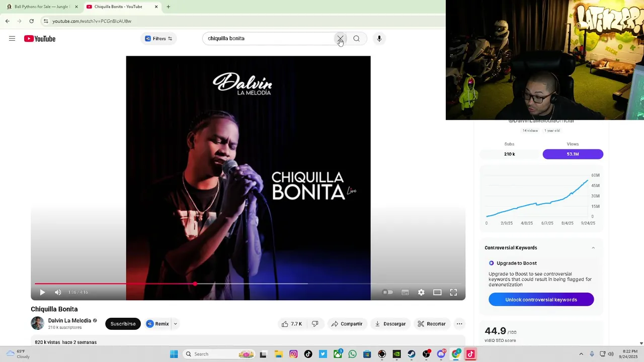Viewport: 644px width, 362px height.
Task: Clip the video with Recortar
Action: pos(432,324)
